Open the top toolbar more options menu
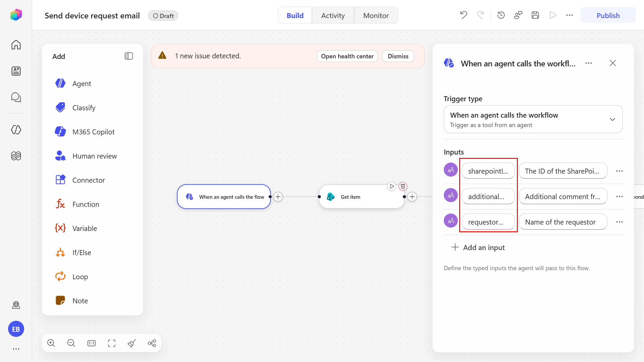 (x=570, y=15)
